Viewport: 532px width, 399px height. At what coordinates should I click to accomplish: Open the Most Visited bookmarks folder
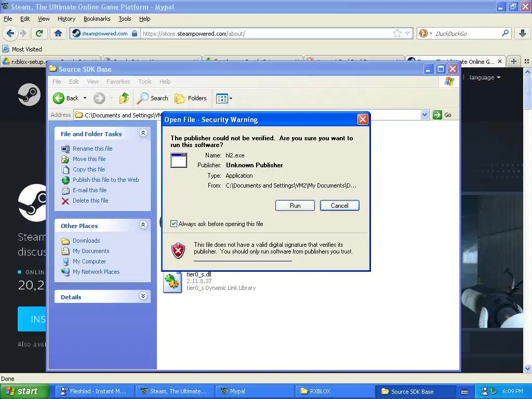tap(22, 49)
